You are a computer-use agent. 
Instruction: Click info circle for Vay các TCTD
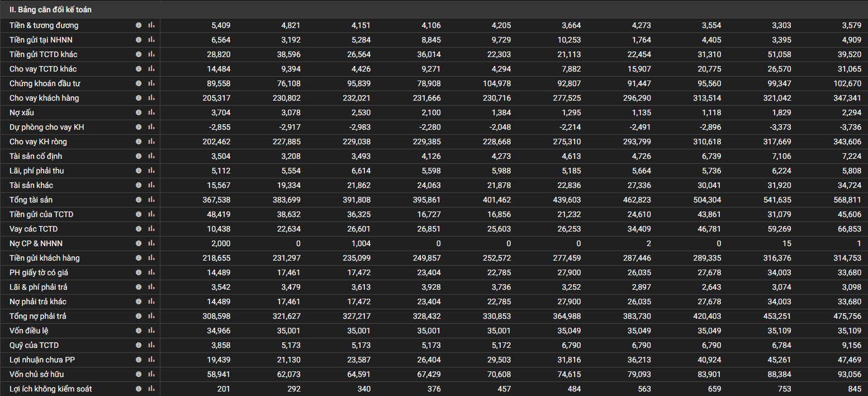coord(139,229)
